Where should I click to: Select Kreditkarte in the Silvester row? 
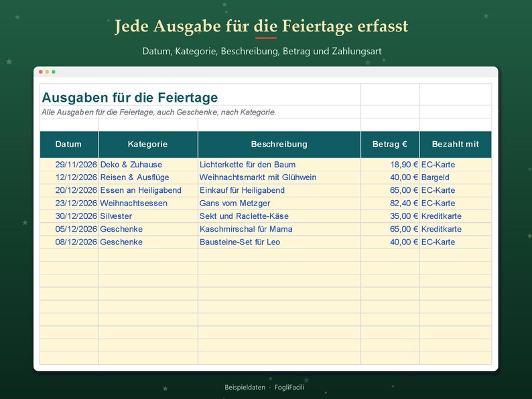click(x=456, y=216)
